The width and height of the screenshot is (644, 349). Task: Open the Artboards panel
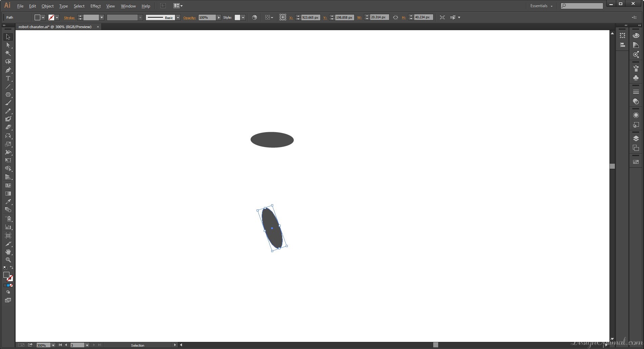tap(636, 148)
